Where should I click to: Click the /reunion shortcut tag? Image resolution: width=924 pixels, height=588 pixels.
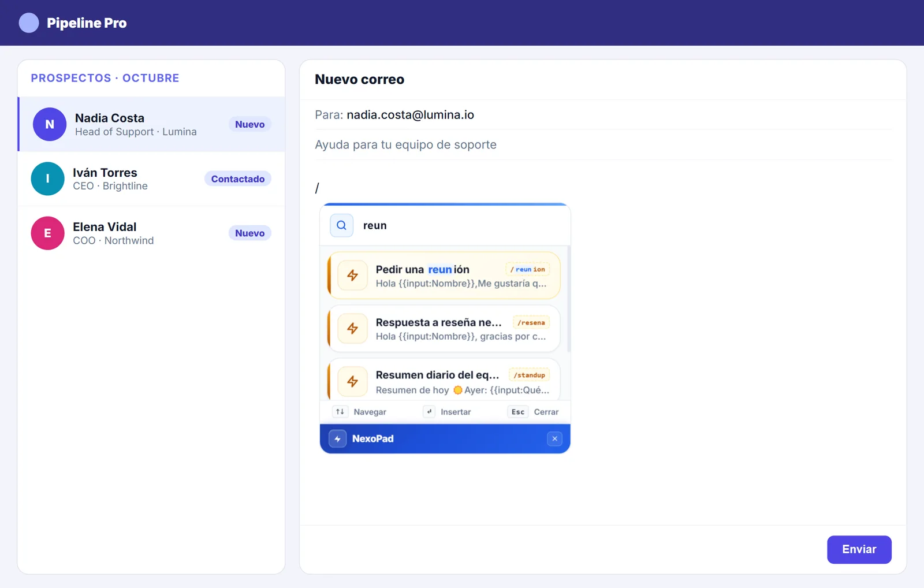528,269
